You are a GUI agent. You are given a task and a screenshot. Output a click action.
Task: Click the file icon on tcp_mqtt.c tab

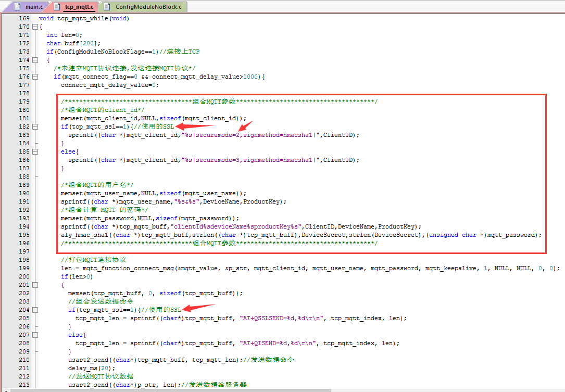57,6
